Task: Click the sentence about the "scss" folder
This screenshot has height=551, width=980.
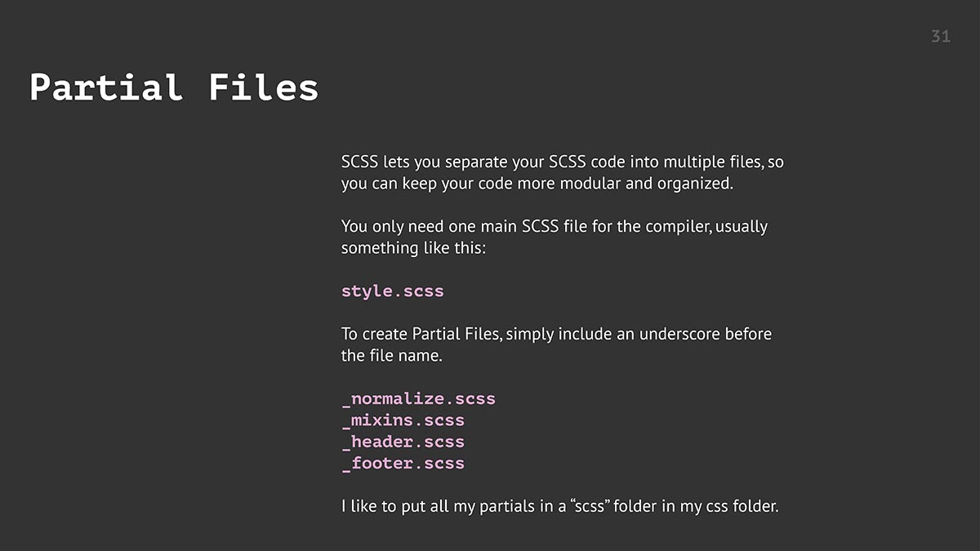Action: tap(560, 506)
